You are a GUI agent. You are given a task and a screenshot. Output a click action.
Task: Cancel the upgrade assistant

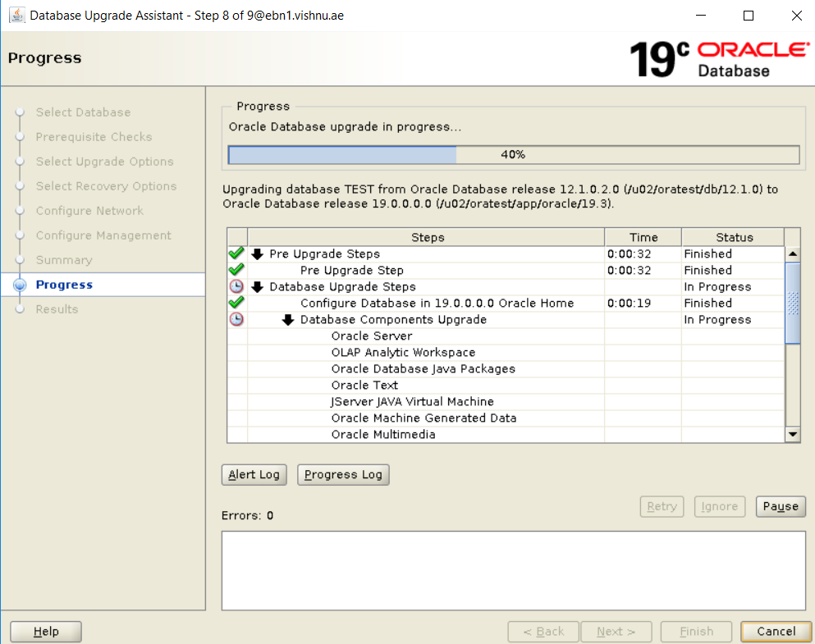point(776,632)
